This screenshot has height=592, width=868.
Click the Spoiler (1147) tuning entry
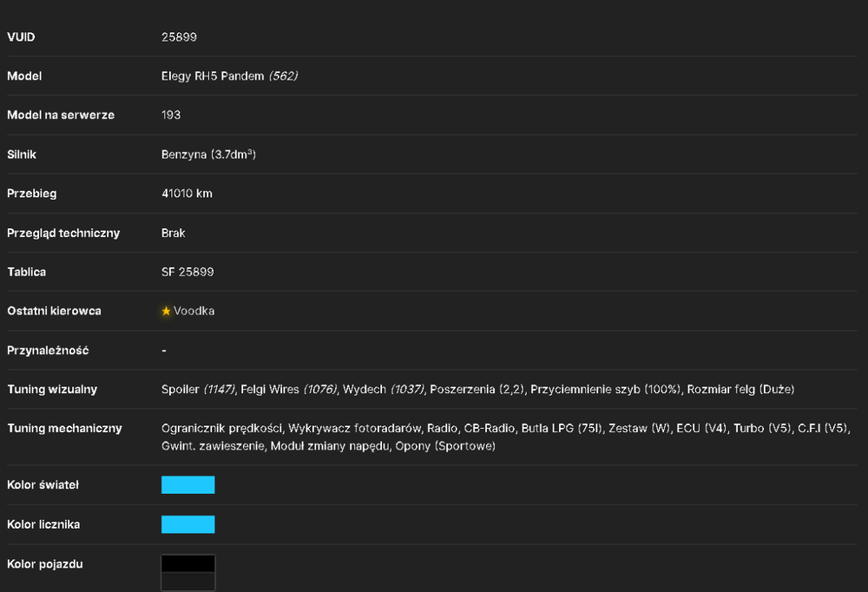pos(199,389)
